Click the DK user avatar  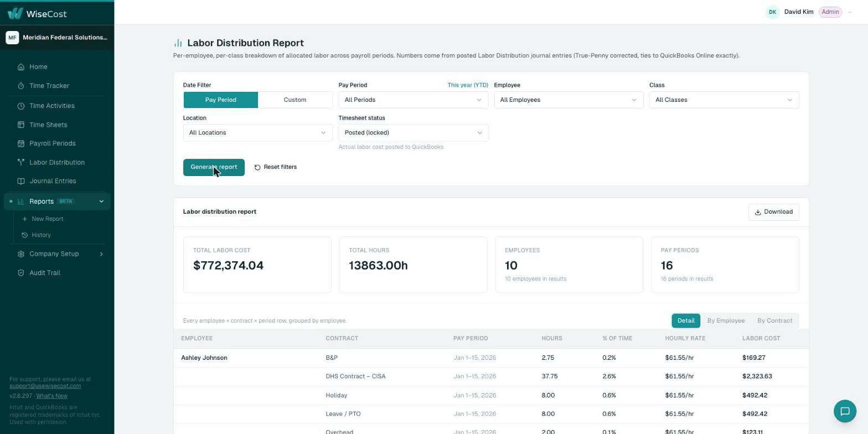click(772, 12)
